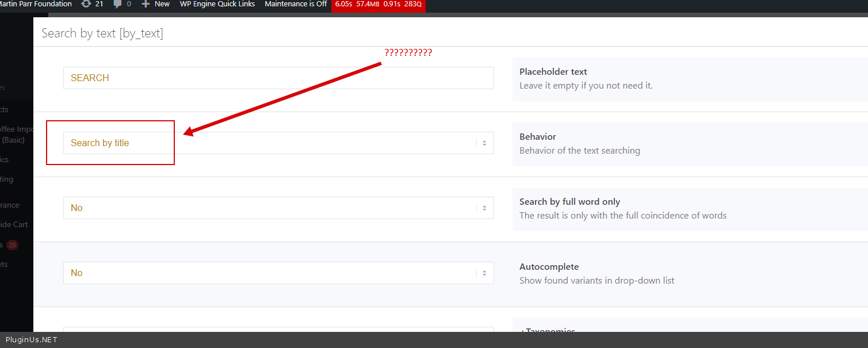
Task: Click the partially visible Taxonomies input field
Action: (278, 329)
